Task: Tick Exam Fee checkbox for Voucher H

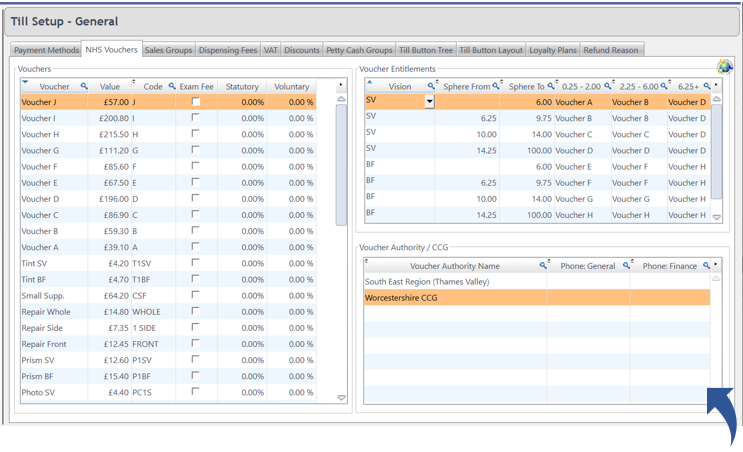Action: [196, 134]
